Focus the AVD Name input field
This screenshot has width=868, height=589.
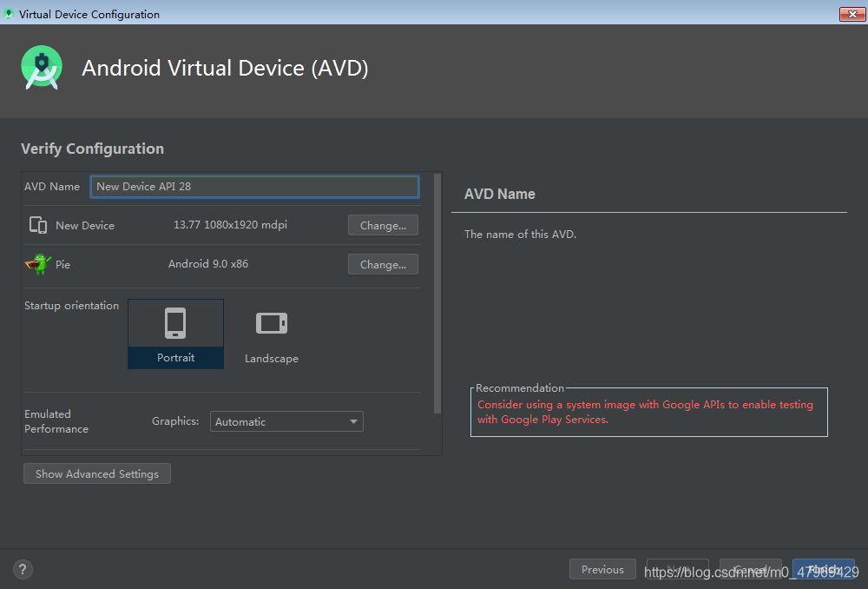click(254, 187)
